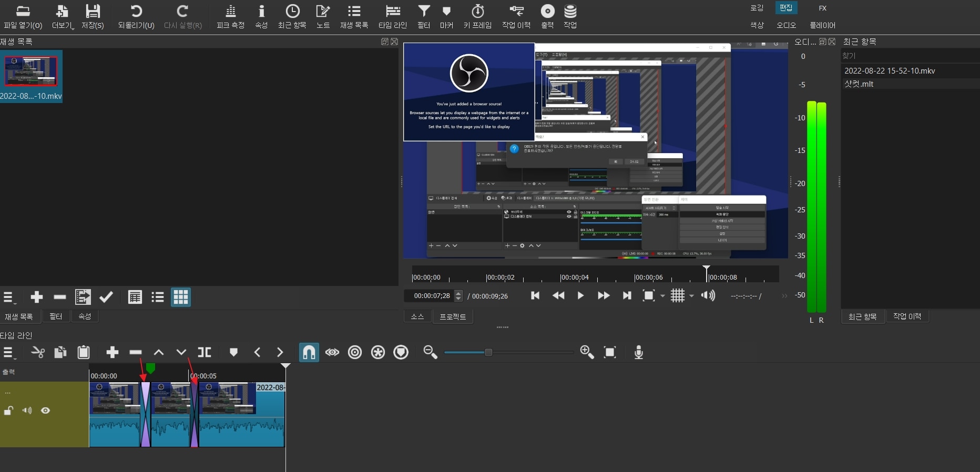Fast forward the player
The width and height of the screenshot is (980, 472).
(x=604, y=295)
